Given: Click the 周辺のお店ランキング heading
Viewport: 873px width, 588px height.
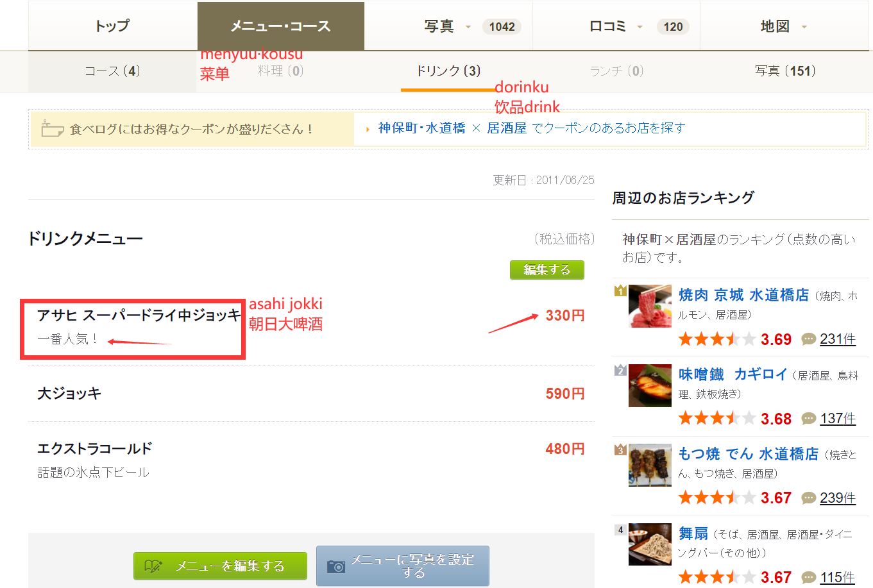Looking at the screenshot, I should [683, 197].
